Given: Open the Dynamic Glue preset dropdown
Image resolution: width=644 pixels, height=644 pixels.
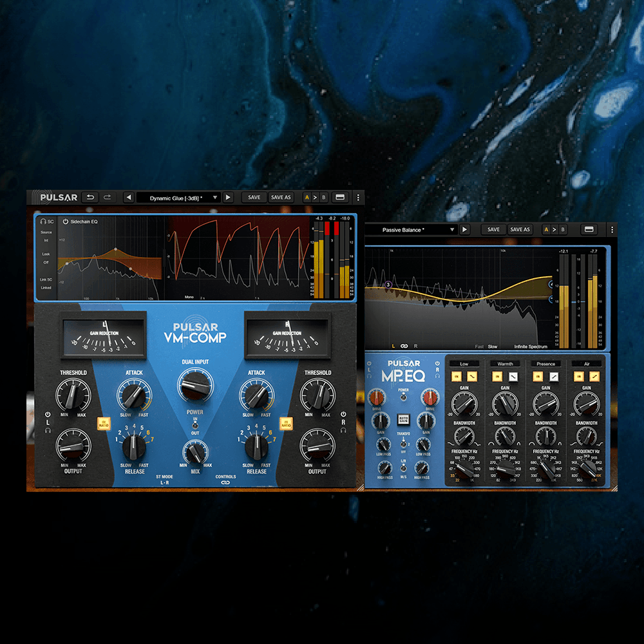Looking at the screenshot, I should (x=178, y=198).
